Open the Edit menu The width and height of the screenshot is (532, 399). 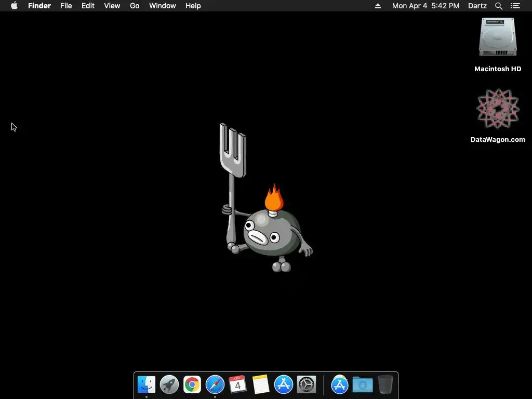88,6
